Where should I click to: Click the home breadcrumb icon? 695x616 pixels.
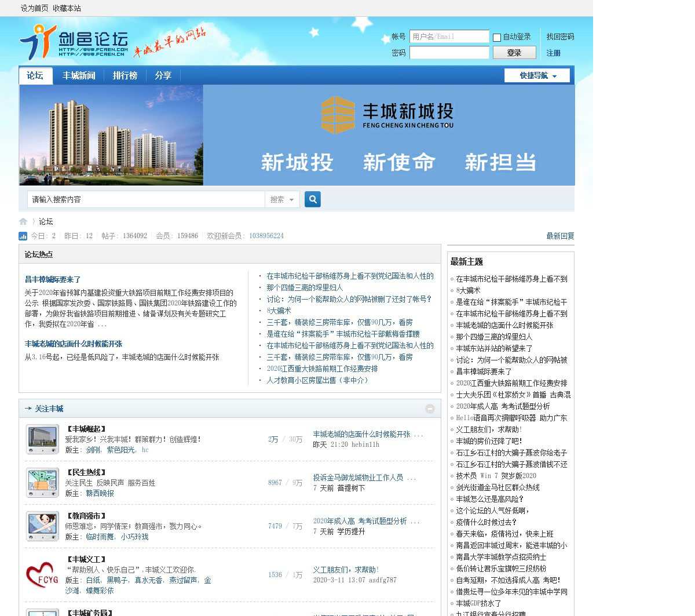[23, 221]
